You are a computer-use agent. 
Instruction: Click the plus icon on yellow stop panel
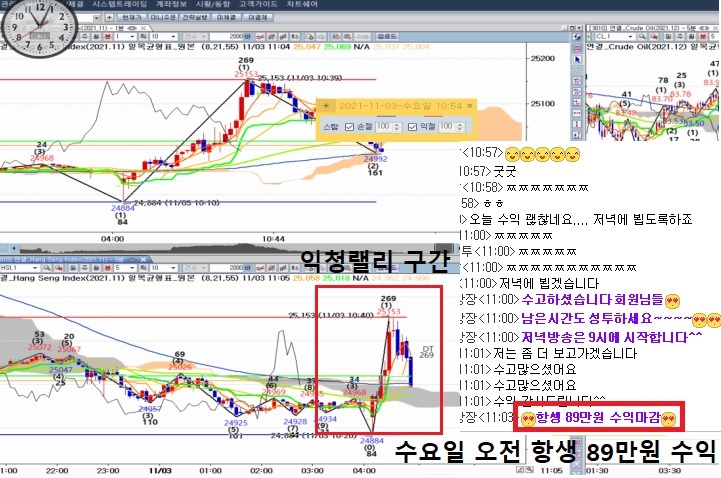coord(328,104)
